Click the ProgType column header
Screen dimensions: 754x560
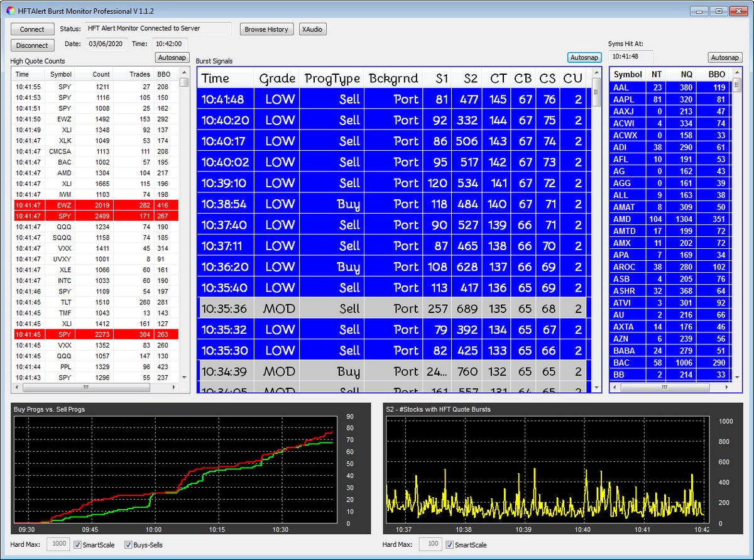(331, 79)
